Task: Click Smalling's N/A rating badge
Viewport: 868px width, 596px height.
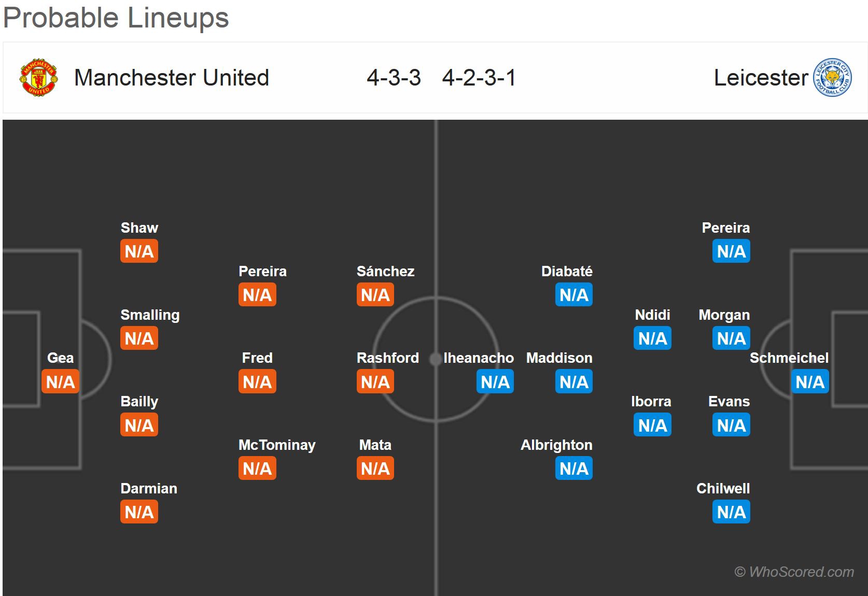Action: pyautogui.click(x=139, y=338)
